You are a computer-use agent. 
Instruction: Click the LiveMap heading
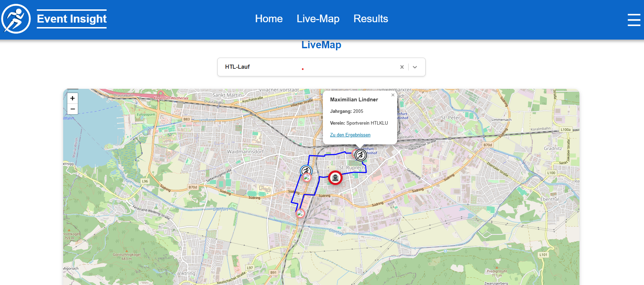click(x=321, y=45)
